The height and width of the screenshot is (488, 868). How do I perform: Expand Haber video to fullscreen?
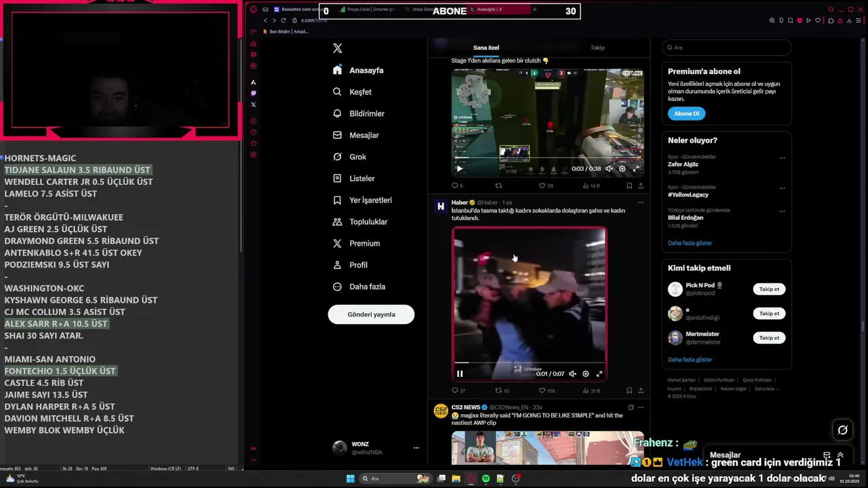click(x=599, y=373)
